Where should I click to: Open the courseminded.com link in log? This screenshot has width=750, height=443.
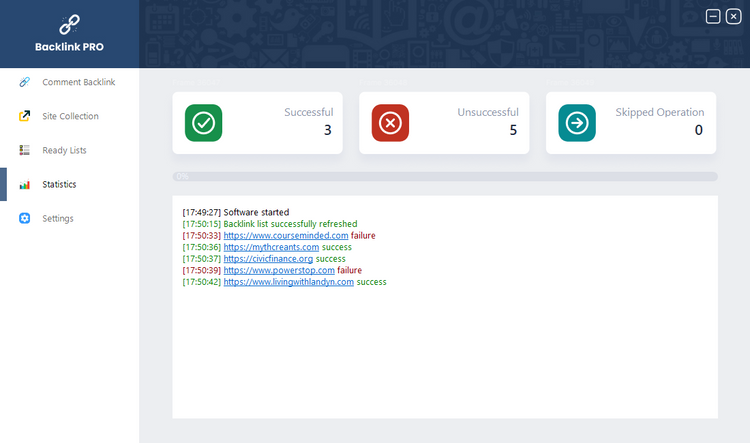(x=285, y=236)
